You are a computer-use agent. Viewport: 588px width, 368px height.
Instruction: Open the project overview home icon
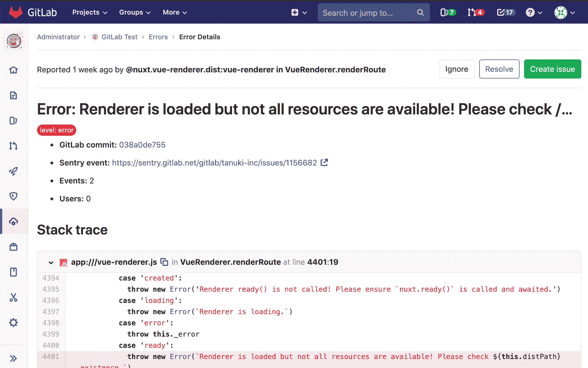(13, 70)
